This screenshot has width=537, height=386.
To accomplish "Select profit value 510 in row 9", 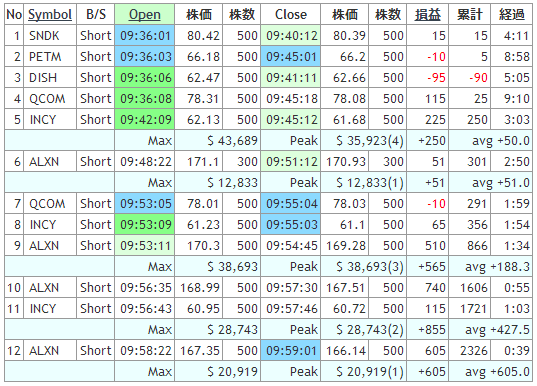I will pos(427,246).
